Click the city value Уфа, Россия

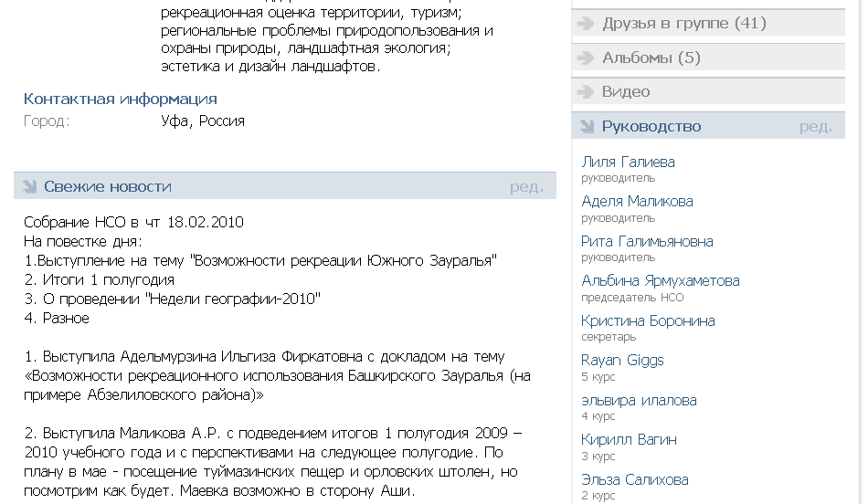click(x=203, y=121)
